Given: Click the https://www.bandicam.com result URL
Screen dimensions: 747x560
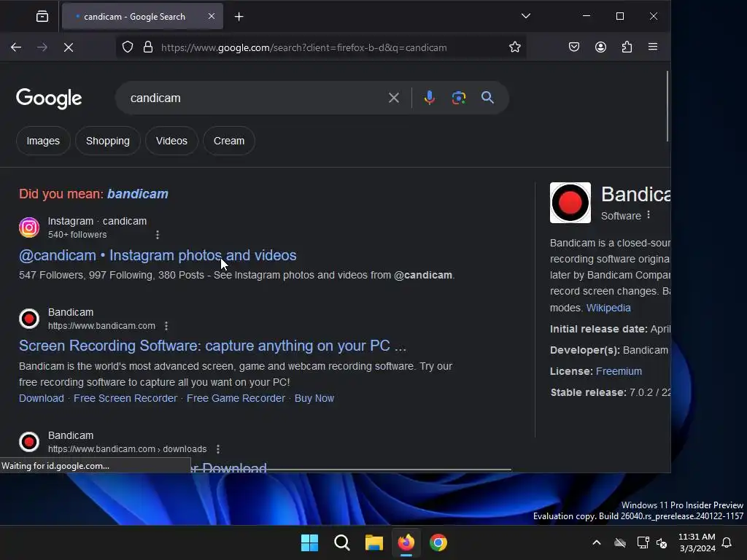Looking at the screenshot, I should tap(101, 326).
